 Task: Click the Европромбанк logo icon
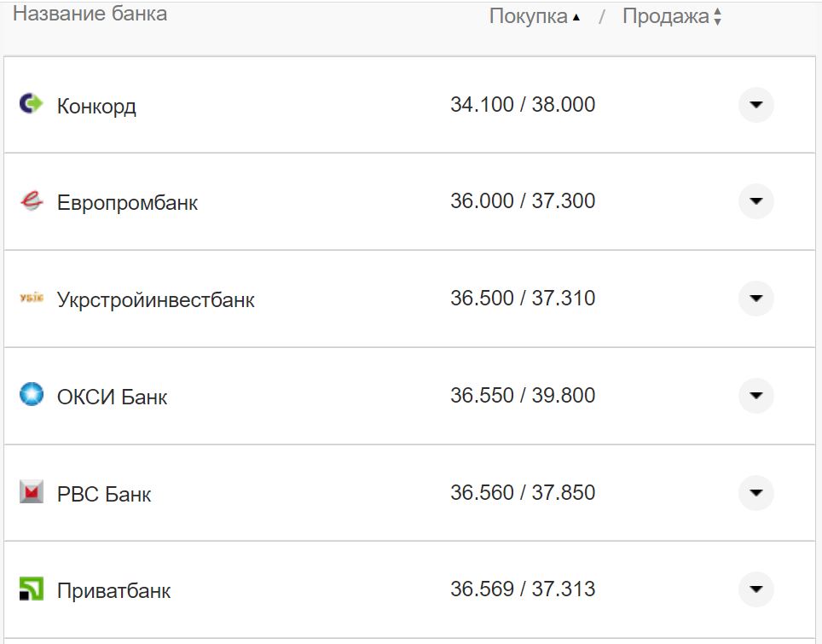coord(31,201)
